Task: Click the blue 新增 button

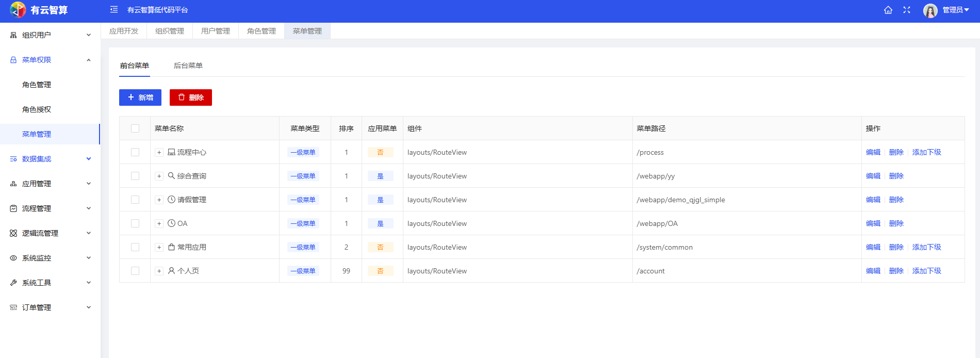Action: [x=140, y=97]
